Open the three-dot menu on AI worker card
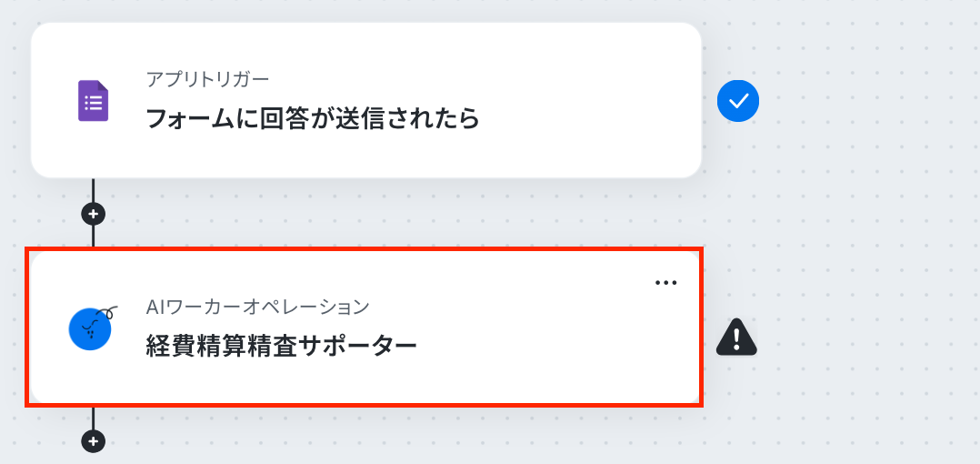The height and width of the screenshot is (464, 980). pos(665,283)
